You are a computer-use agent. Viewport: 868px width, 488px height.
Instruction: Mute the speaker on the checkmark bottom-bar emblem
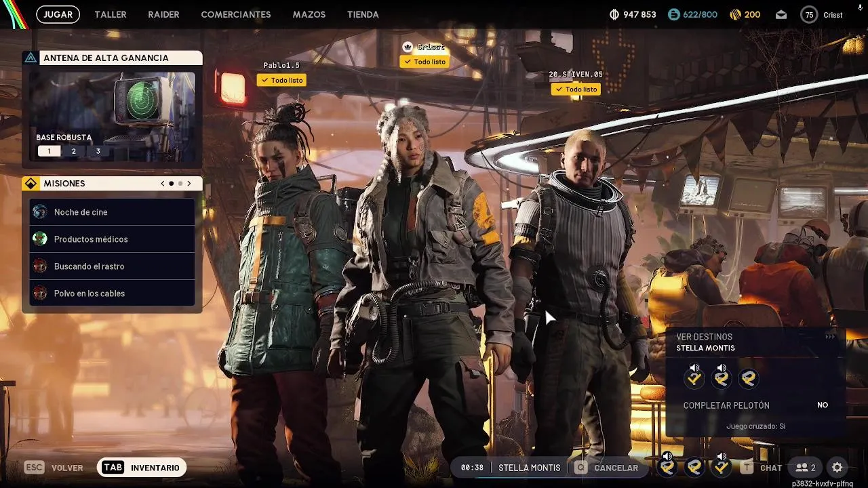(x=722, y=456)
